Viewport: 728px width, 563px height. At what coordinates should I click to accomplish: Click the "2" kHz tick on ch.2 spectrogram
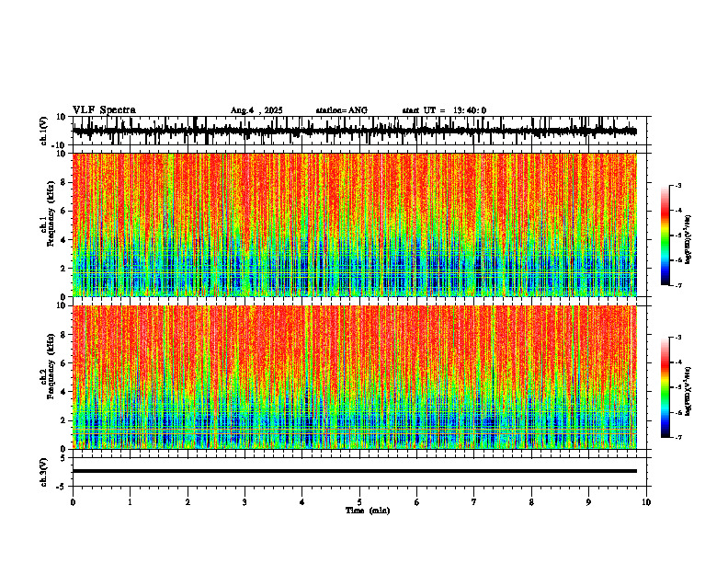64,420
